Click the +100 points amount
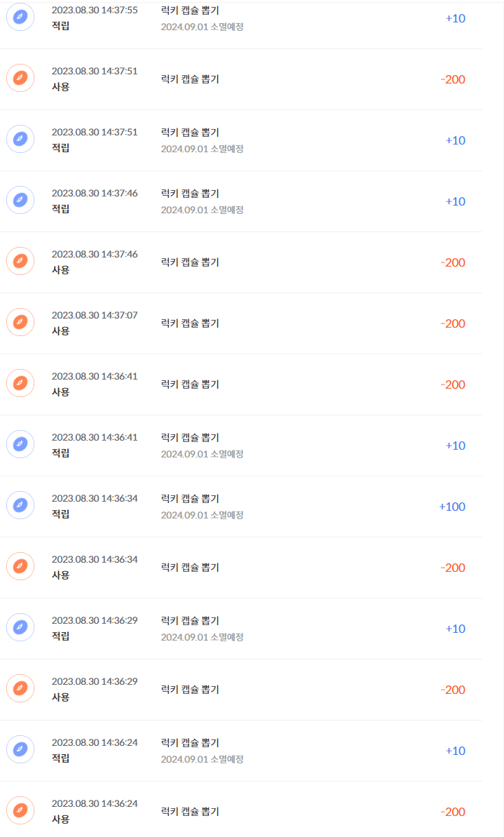The image size is (504, 837). point(452,507)
